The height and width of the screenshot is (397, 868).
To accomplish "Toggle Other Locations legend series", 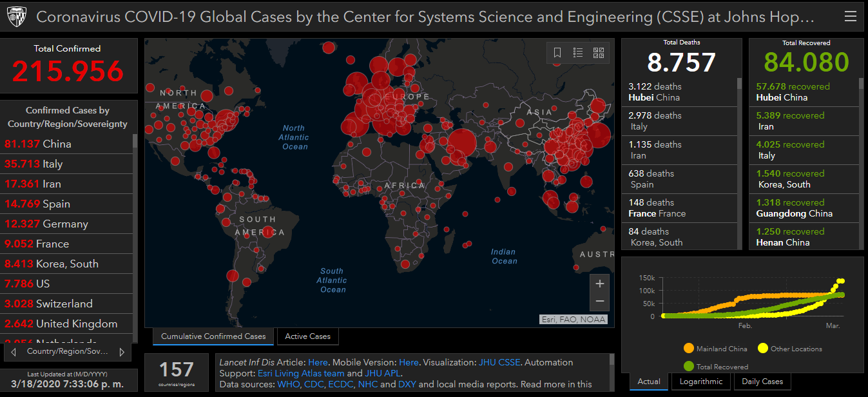I will (x=789, y=349).
